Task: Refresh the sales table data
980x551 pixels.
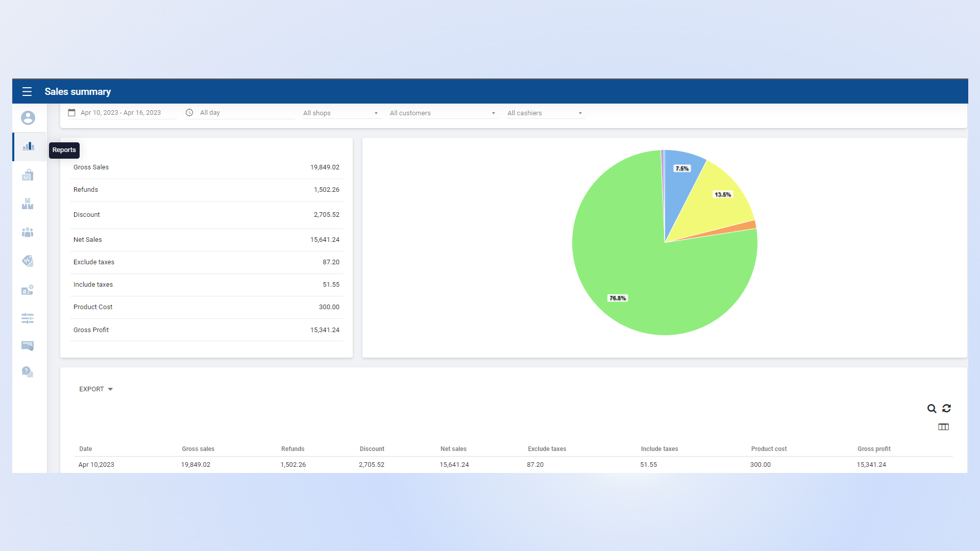Action: point(946,409)
